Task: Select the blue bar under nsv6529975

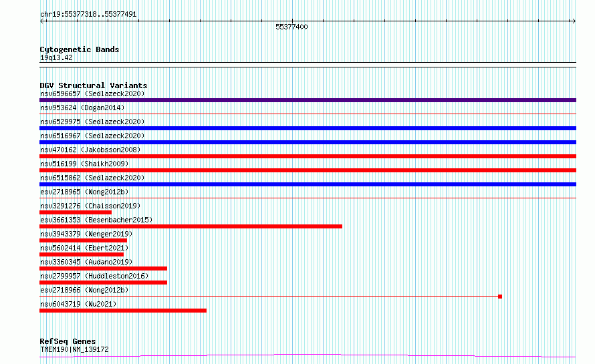Action: [x=308, y=128]
